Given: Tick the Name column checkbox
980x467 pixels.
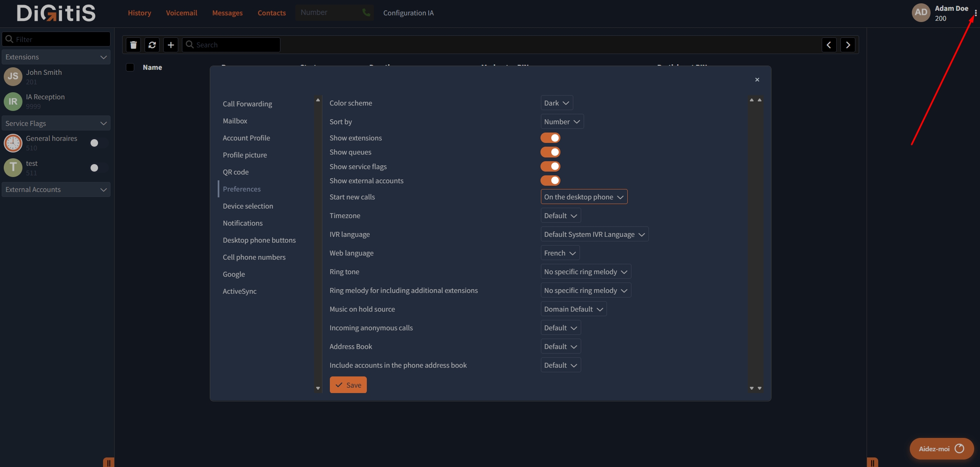Looking at the screenshot, I should point(130,67).
